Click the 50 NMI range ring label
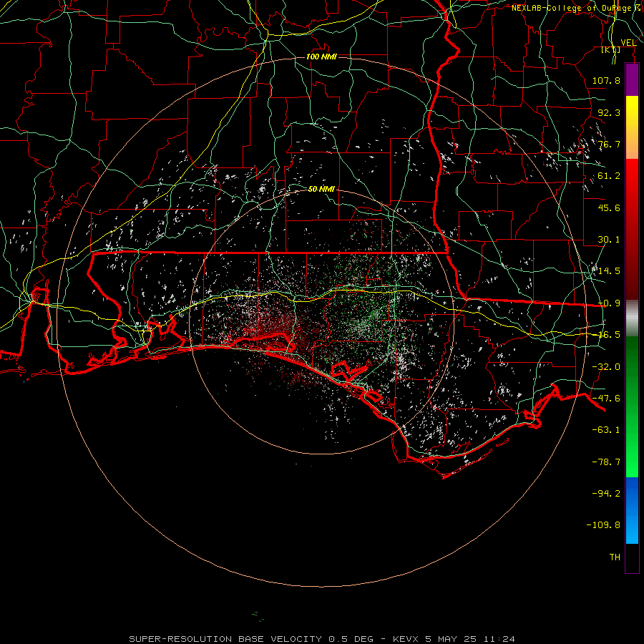Viewport: 644px width, 644px height. pos(321,189)
